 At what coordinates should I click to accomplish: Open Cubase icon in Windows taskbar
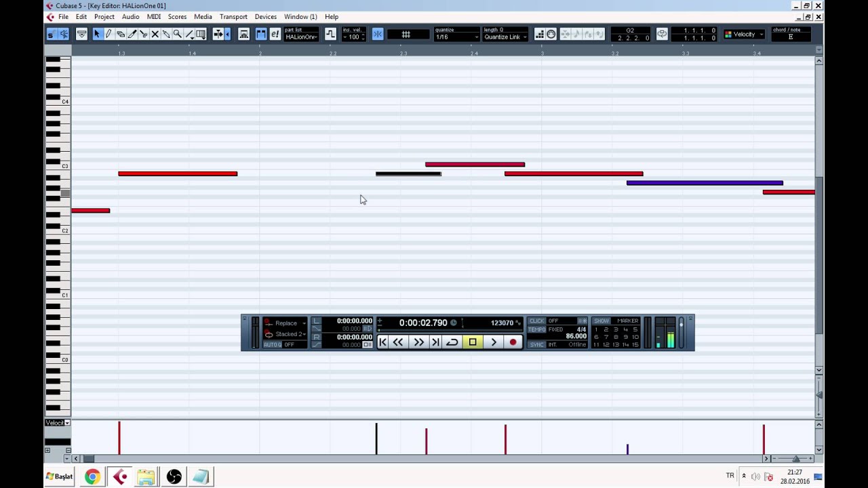tap(120, 477)
